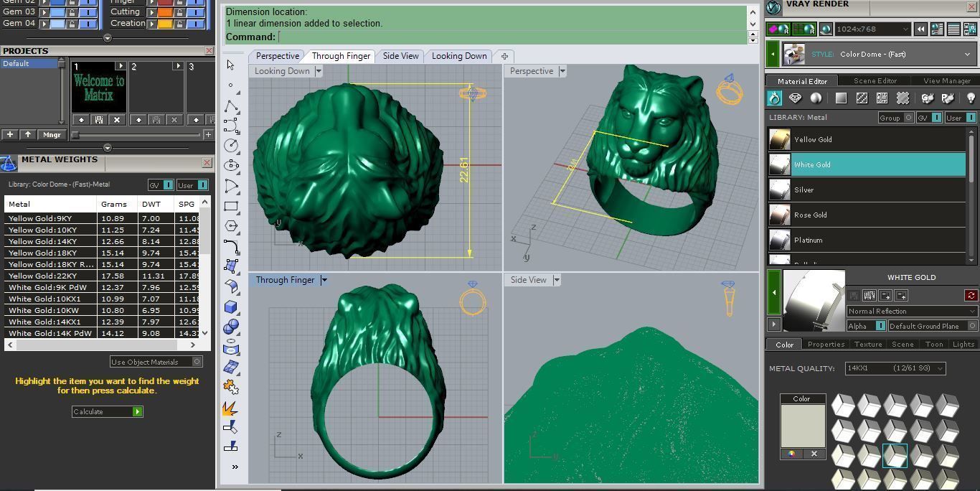
Task: Click the import material icon beside White Gold preview
Action: tap(885, 295)
